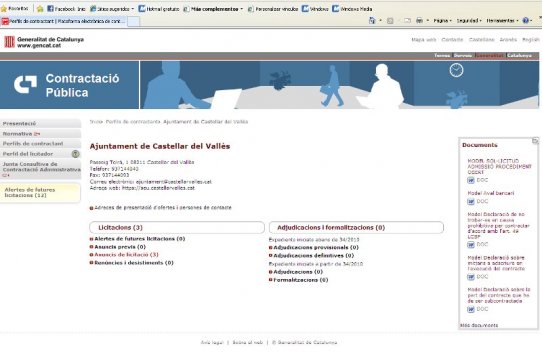Click the Print icon in browser toolbar
Screen dimensions: 542x361
click(x=419, y=21)
